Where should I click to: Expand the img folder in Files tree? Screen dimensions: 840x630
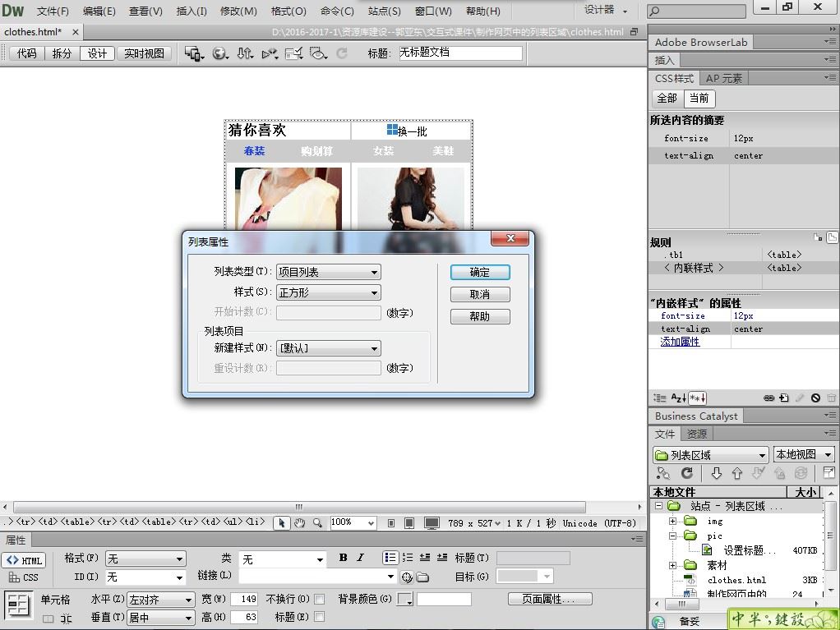pyautogui.click(x=672, y=521)
